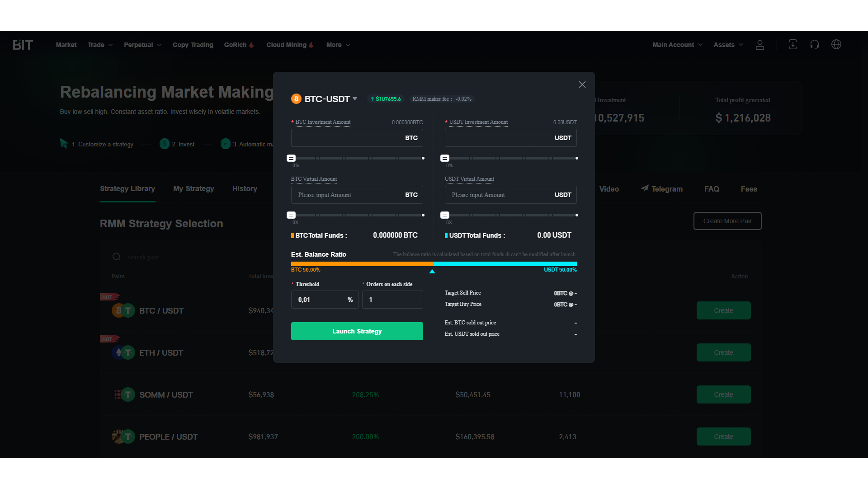Open the language globe icon
Screen dimensions: 868x488
coord(836,44)
